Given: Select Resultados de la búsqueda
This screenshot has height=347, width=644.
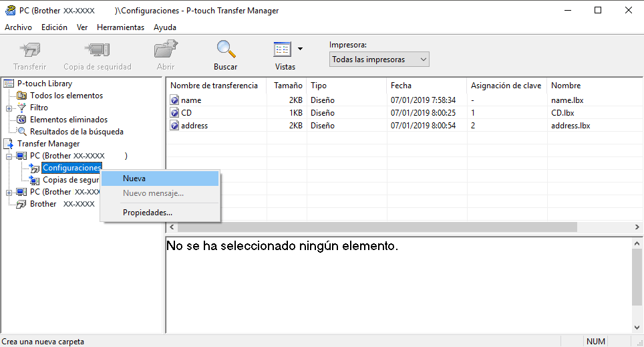Looking at the screenshot, I should [77, 132].
